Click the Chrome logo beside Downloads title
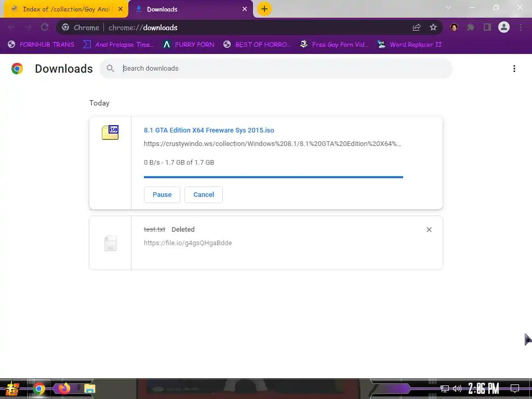This screenshot has height=399, width=532. click(17, 69)
